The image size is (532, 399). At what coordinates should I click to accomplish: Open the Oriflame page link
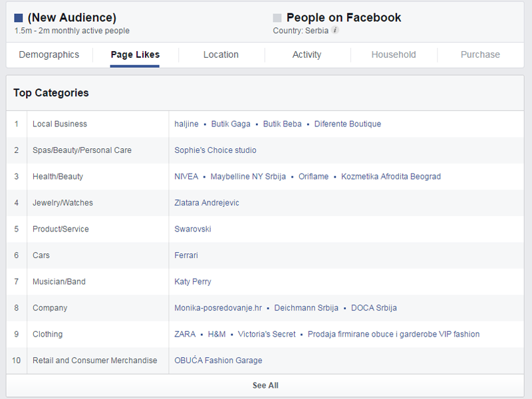313,176
